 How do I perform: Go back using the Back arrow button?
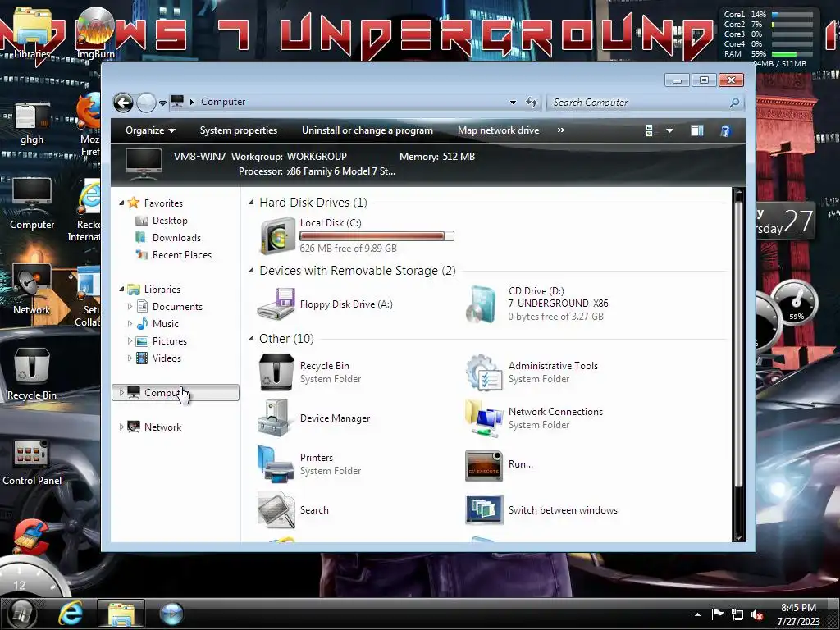pyautogui.click(x=123, y=103)
